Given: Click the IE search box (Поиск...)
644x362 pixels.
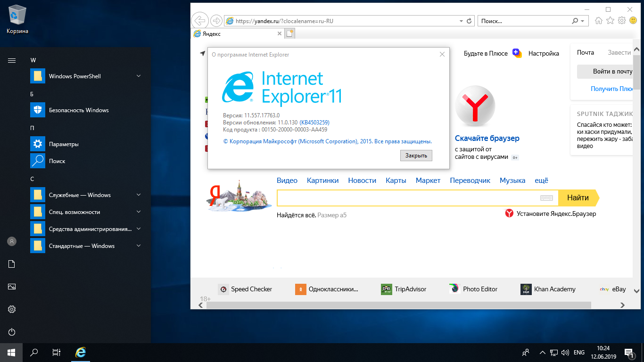Looking at the screenshot, I should click(523, 21).
